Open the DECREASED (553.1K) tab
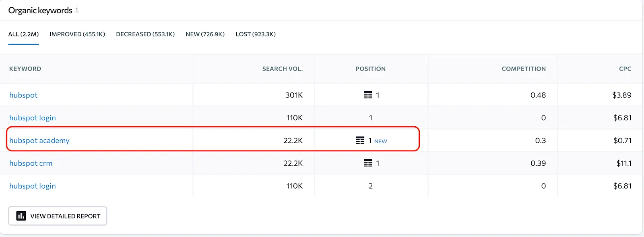 click(145, 34)
